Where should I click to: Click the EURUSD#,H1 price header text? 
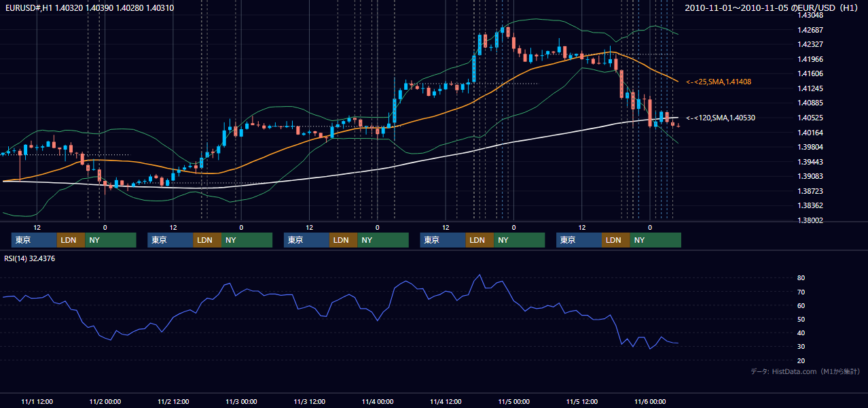[x=89, y=8]
